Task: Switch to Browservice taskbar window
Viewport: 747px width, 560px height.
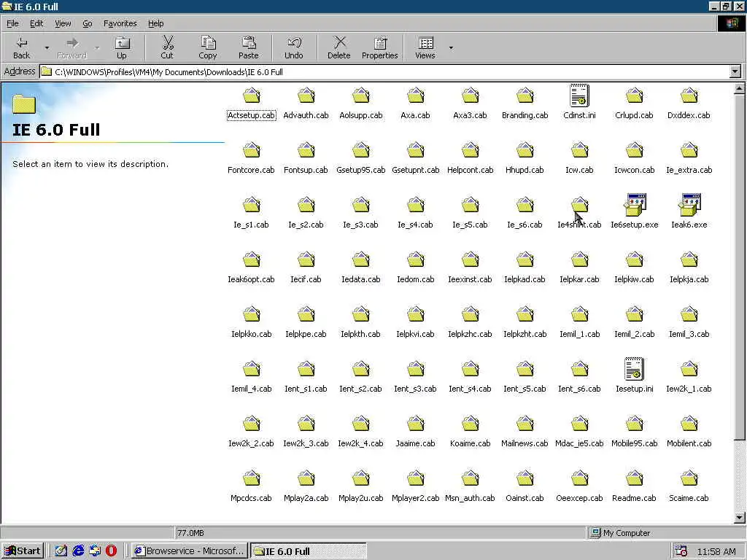Action: pos(190,551)
